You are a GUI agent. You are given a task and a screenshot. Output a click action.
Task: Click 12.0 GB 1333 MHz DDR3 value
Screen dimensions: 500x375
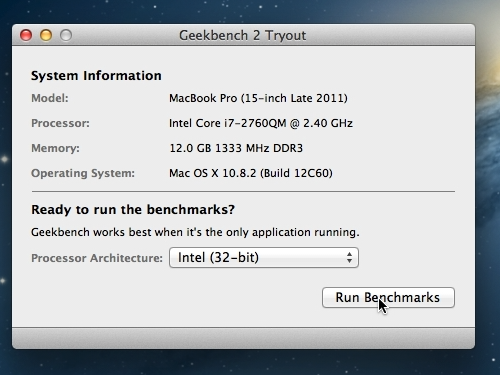coord(236,148)
